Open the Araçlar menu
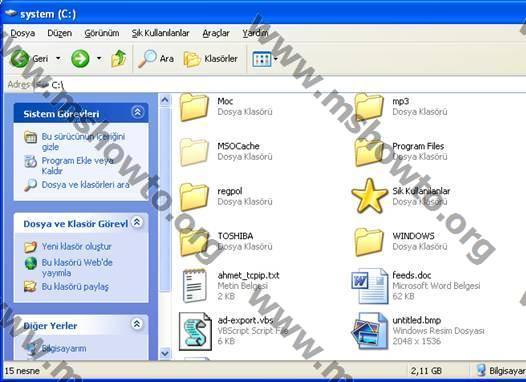526x382 pixels. point(216,33)
